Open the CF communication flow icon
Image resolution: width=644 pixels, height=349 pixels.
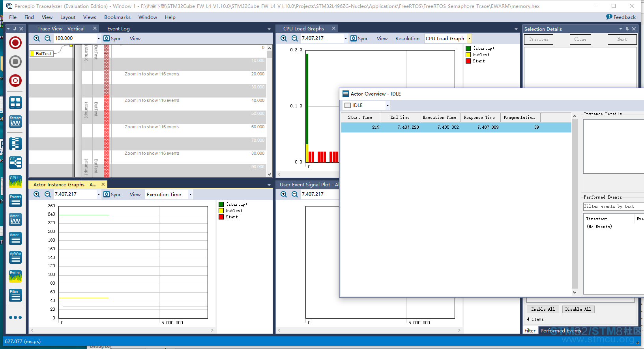point(15,163)
